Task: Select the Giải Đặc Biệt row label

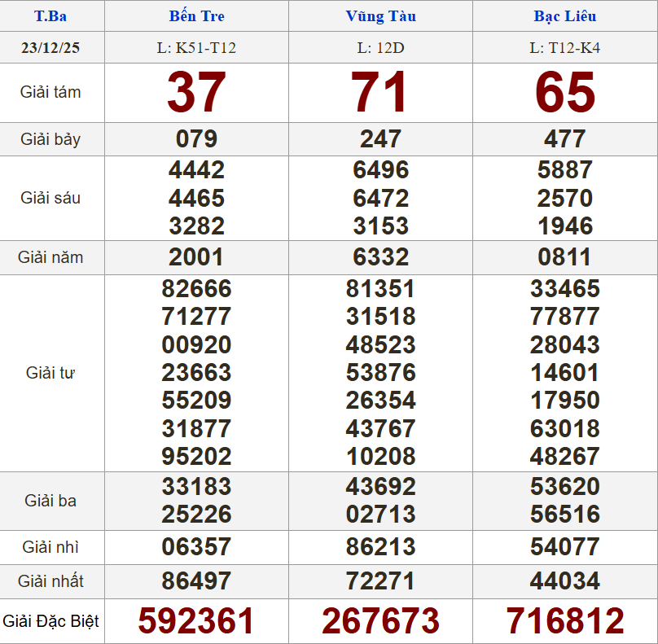Action: click(x=50, y=621)
